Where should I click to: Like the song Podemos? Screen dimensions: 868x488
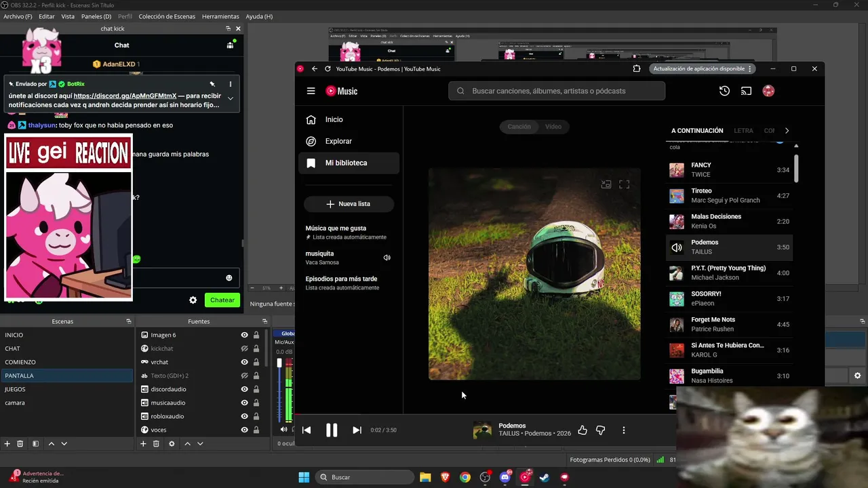click(583, 430)
